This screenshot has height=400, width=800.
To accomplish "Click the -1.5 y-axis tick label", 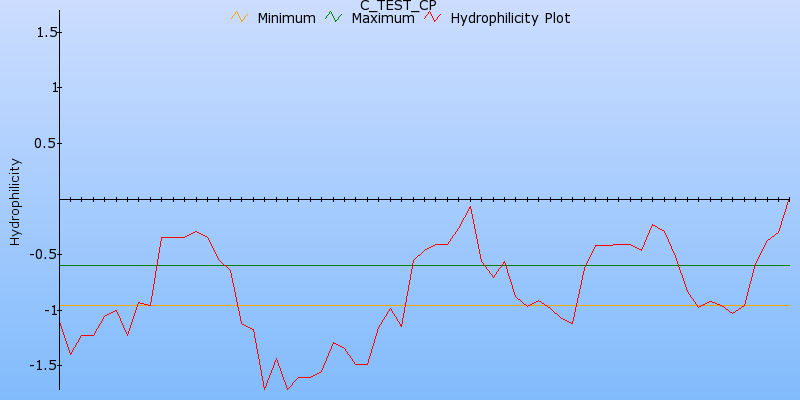I will (45, 365).
